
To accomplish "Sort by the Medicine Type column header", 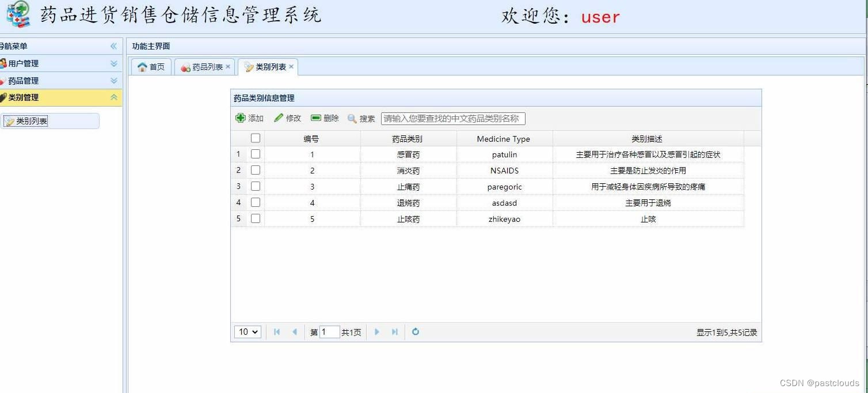I will (504, 139).
